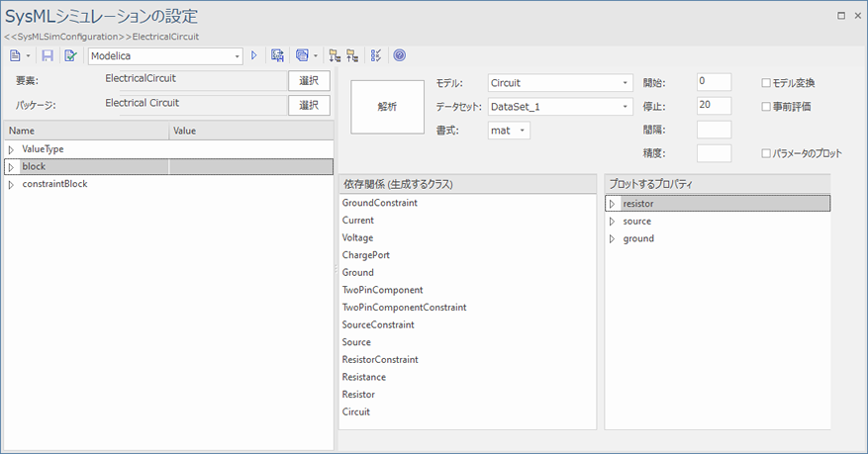Click the 解析 button

pyautogui.click(x=388, y=107)
